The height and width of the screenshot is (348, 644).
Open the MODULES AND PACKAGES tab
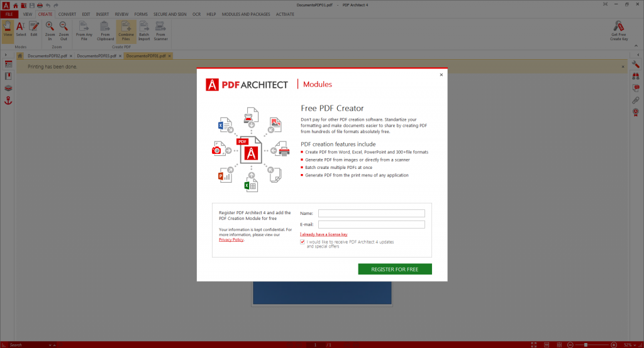tap(246, 14)
